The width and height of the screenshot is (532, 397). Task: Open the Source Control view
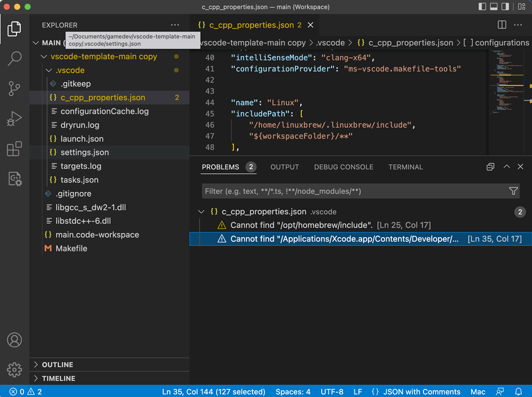(x=14, y=88)
